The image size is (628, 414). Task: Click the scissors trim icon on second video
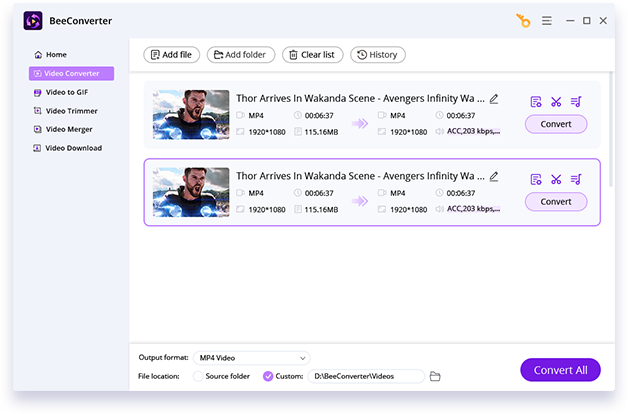point(556,179)
